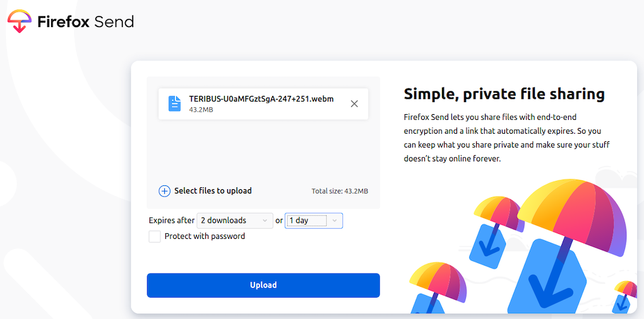Click the 'Simple, private file sharing' heading
Screen dimensions: 644x319
tap(504, 94)
